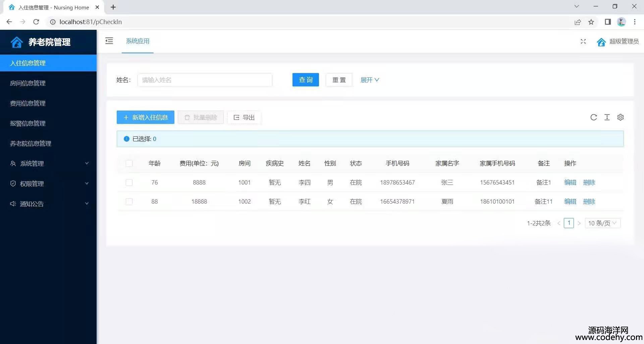
Task: Click the 导出 export button
Action: pos(244,117)
